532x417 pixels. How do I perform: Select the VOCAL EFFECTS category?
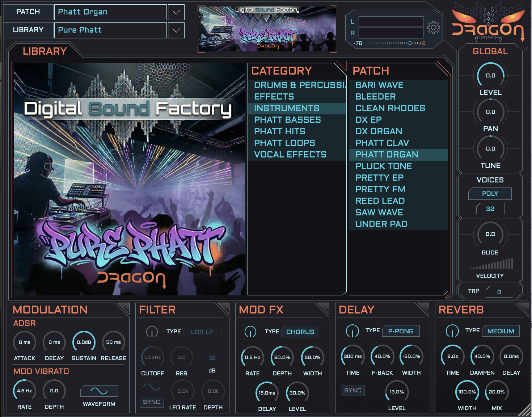pos(297,155)
